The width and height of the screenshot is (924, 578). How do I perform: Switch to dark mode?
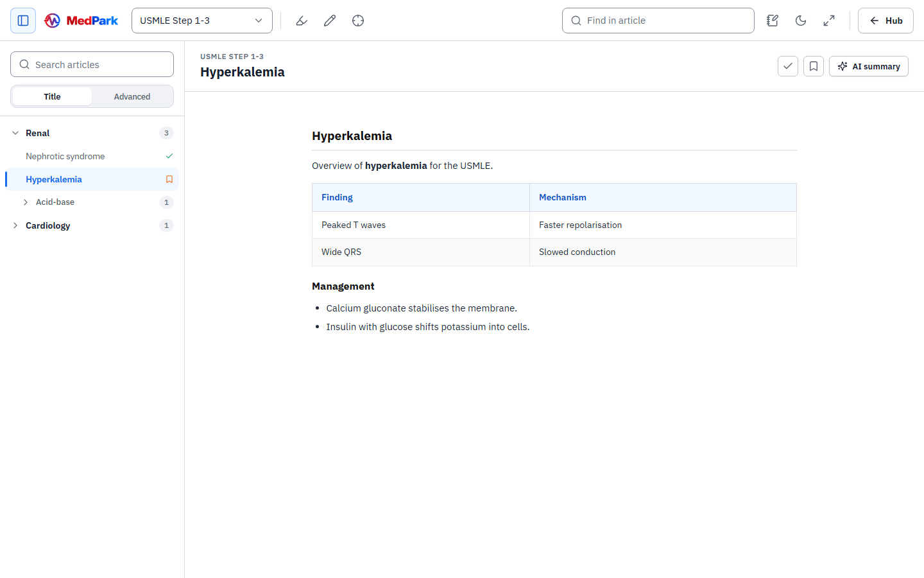pyautogui.click(x=801, y=21)
